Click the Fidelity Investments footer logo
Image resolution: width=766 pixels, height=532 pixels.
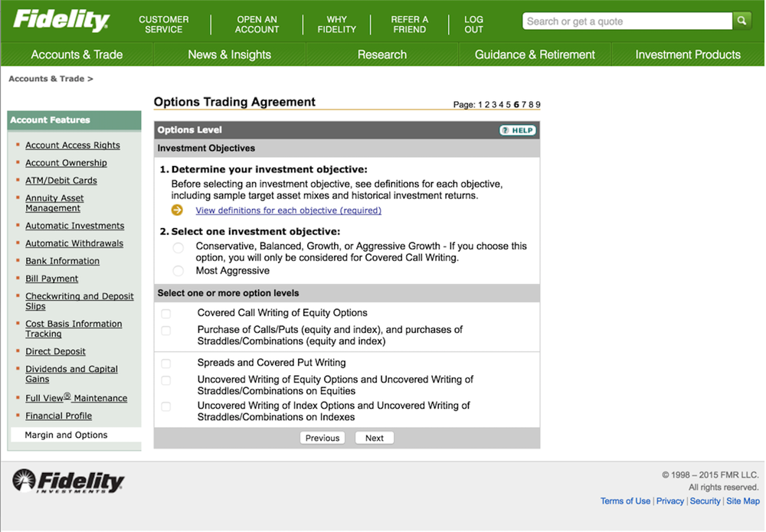click(x=68, y=481)
